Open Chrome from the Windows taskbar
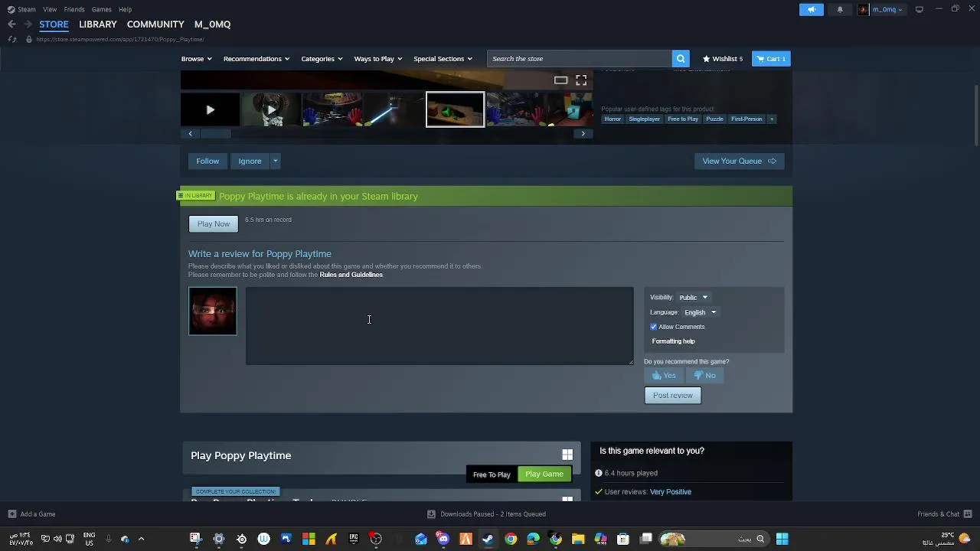Viewport: 980px width, 551px height. [x=511, y=539]
